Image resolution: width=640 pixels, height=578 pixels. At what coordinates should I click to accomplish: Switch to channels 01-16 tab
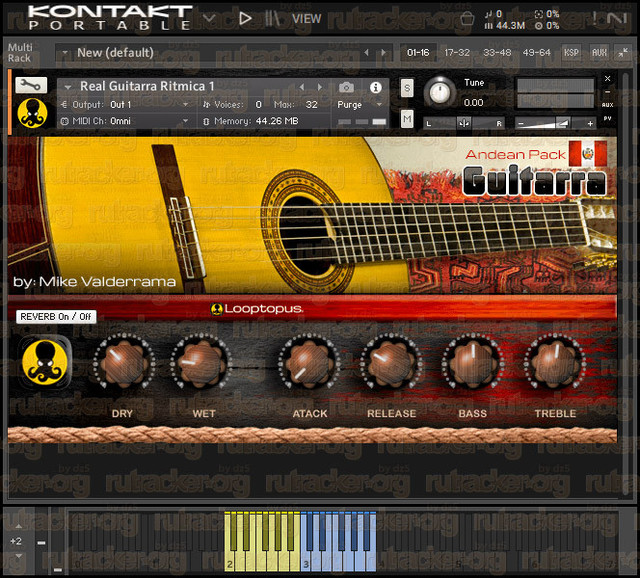click(418, 53)
